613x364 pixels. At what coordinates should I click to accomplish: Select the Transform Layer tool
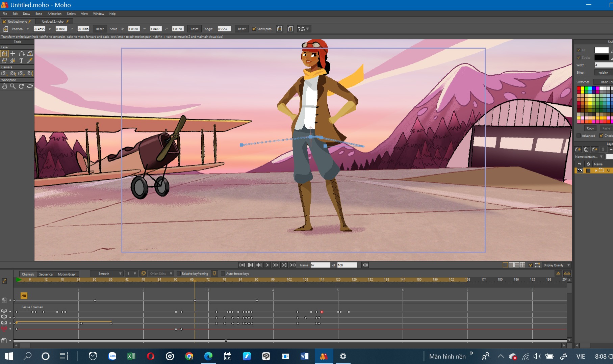pyautogui.click(x=4, y=53)
